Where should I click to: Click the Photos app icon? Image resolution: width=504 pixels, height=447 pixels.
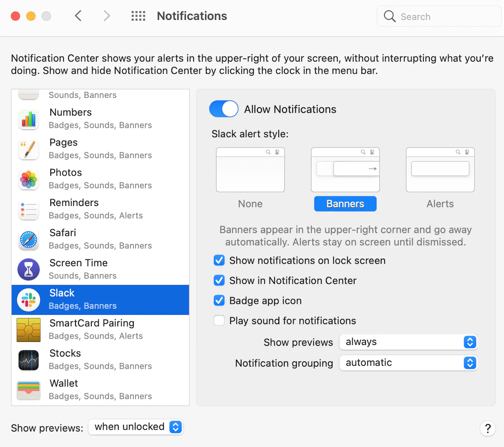pyautogui.click(x=28, y=179)
